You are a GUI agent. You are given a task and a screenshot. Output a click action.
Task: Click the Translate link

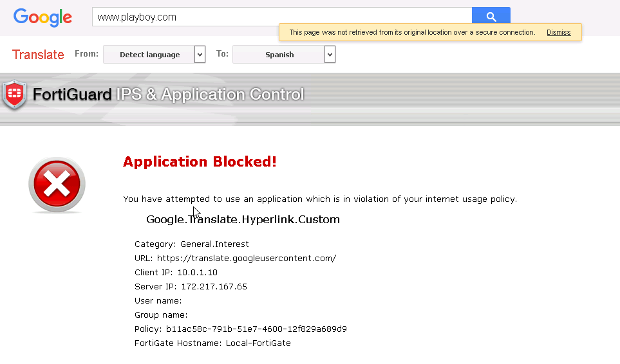click(x=38, y=55)
